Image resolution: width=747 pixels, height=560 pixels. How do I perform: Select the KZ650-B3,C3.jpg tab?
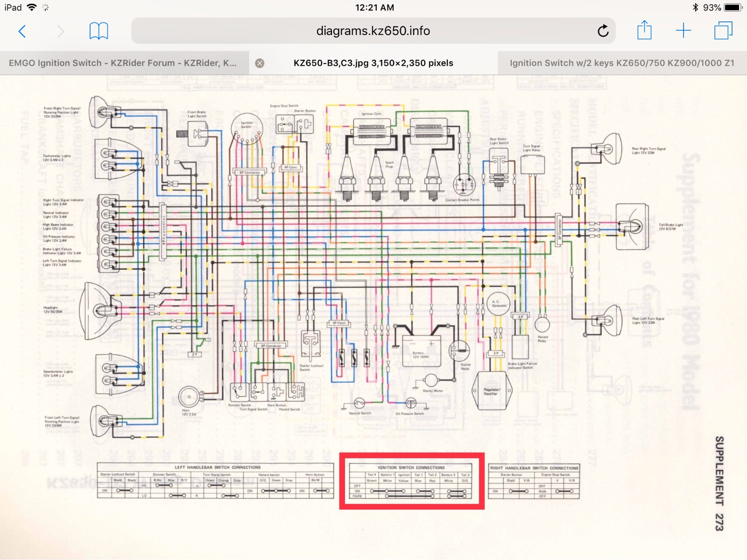[x=373, y=63]
